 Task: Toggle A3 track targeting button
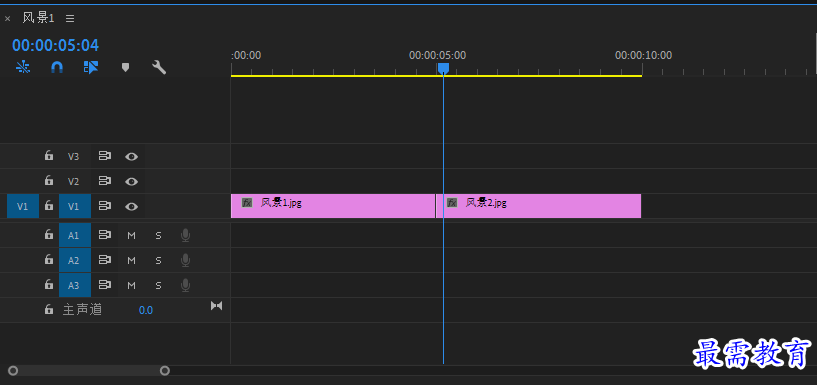pyautogui.click(x=75, y=285)
